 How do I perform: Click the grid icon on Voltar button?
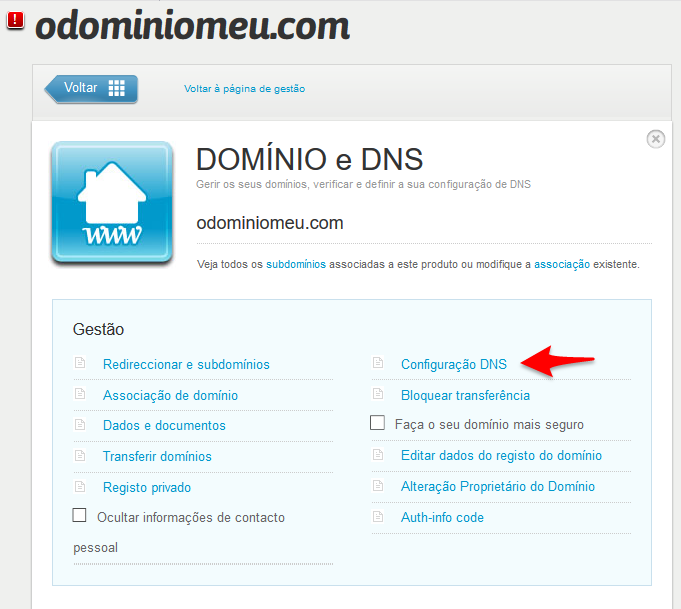point(116,88)
